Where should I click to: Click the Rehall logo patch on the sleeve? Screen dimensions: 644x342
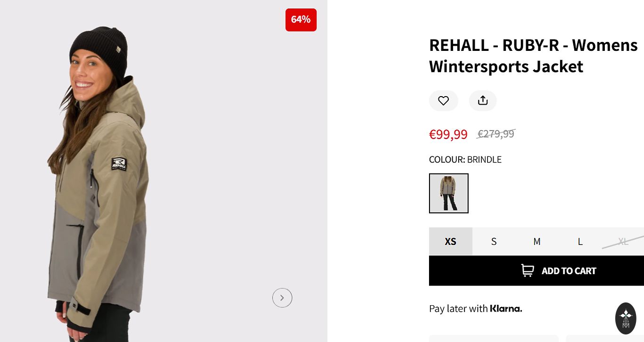[119, 163]
